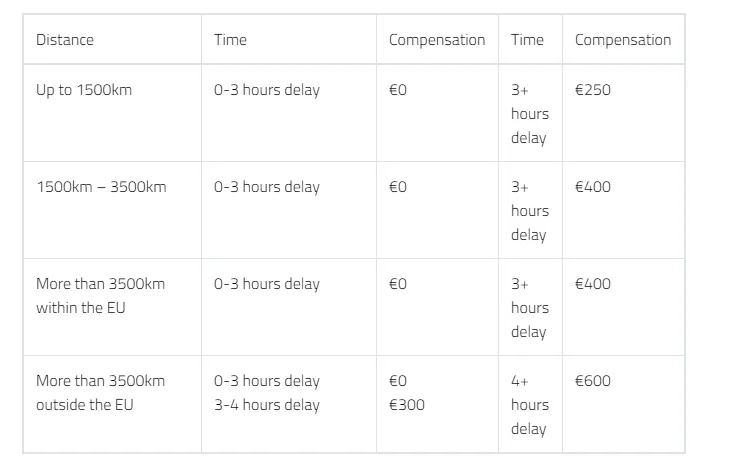Viewport: 737px width, 474px height.
Task: Click "0-3 hours delay" in Up to 1500km row
Action: click(x=267, y=90)
